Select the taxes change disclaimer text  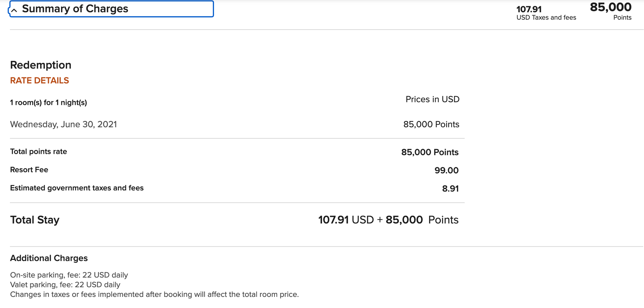click(155, 294)
